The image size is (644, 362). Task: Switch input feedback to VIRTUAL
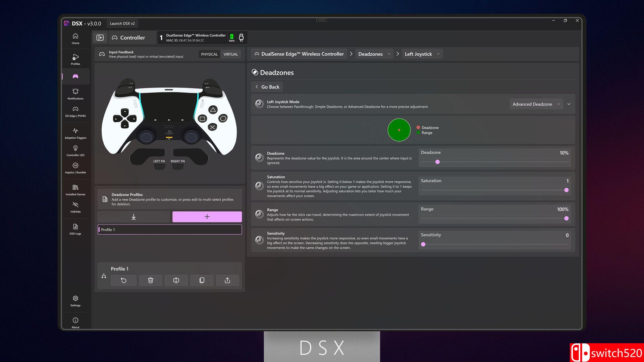pos(231,54)
